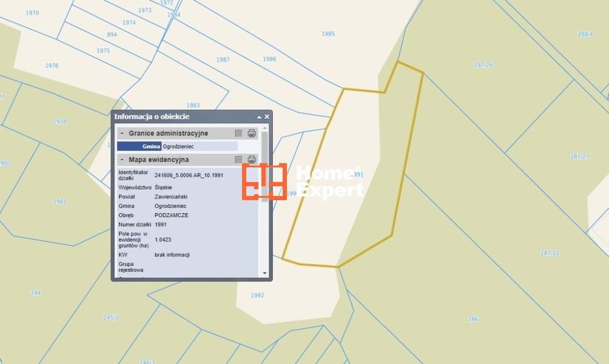Print the Mapa ewidencyjna section
Screen dimensions: 609x364
(252, 160)
